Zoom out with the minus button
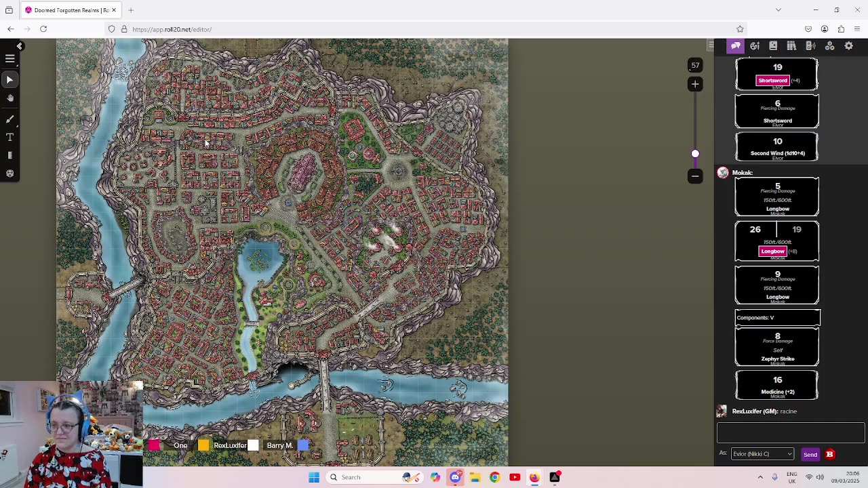868x488 pixels. point(695,176)
